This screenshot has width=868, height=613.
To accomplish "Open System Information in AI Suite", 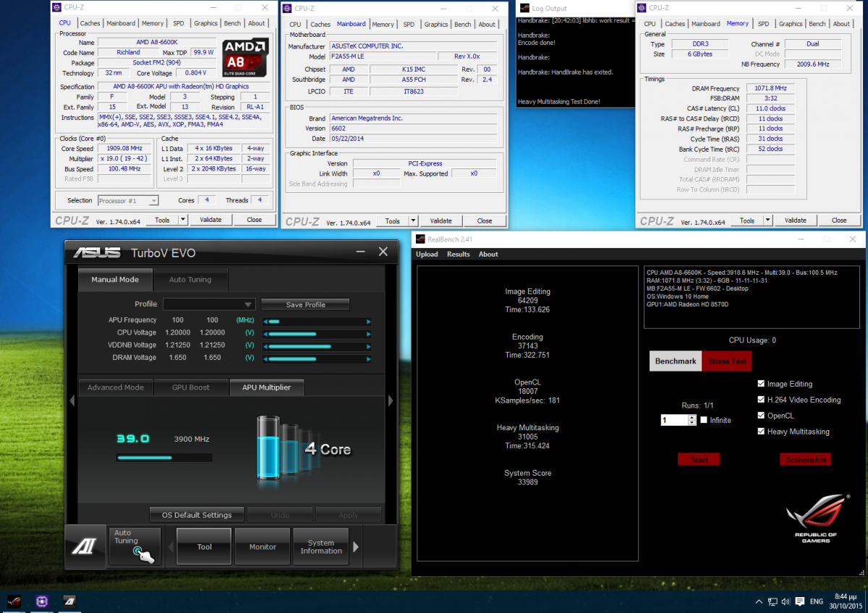I will tap(321, 546).
